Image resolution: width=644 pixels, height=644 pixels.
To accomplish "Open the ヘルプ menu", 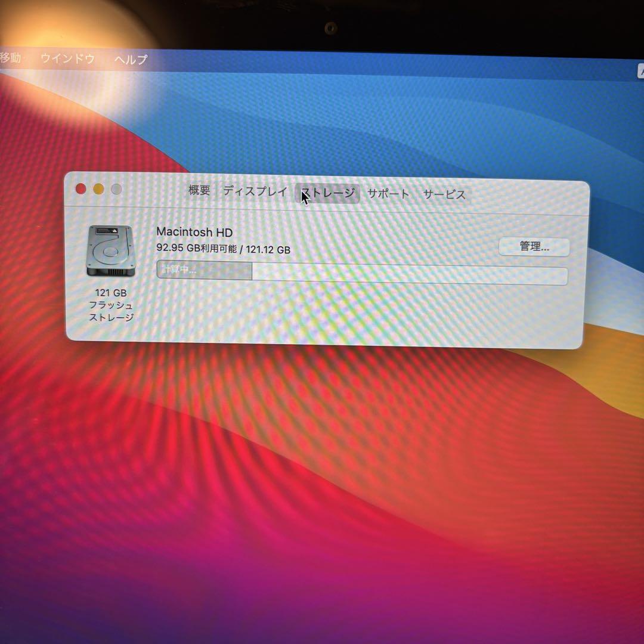I will click(x=131, y=60).
